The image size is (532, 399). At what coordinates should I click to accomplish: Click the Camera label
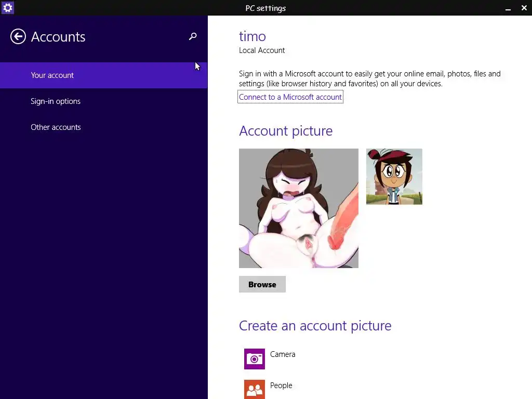(x=283, y=354)
